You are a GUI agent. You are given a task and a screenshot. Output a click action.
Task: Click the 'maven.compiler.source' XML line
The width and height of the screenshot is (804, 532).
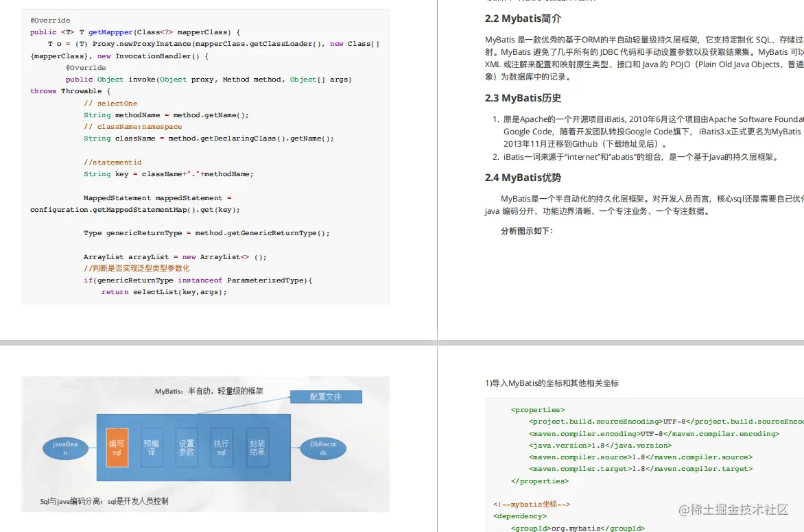(x=641, y=457)
